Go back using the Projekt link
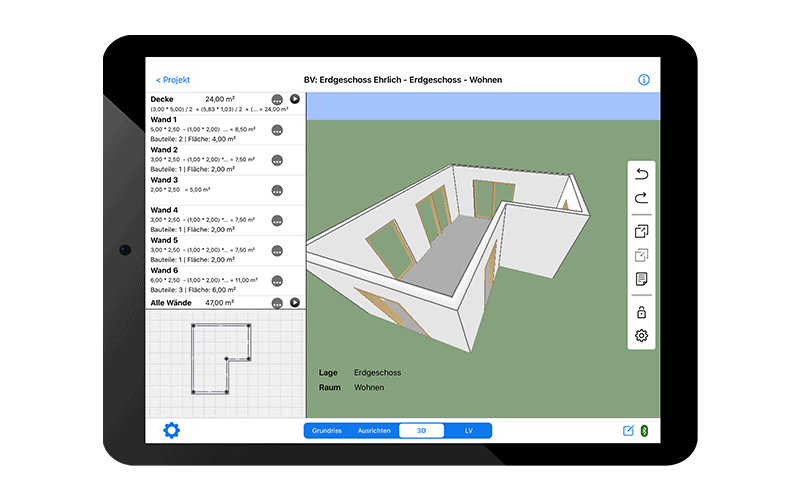 pos(172,80)
